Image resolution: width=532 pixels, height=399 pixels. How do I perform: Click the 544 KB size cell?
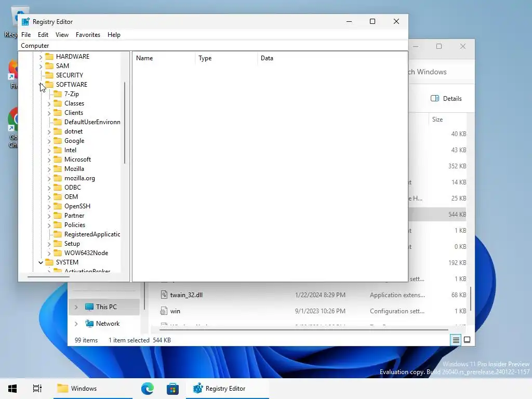point(457,215)
